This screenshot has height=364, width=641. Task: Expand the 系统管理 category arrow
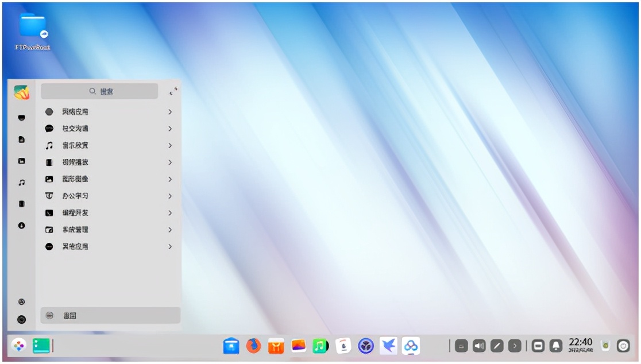coord(170,230)
